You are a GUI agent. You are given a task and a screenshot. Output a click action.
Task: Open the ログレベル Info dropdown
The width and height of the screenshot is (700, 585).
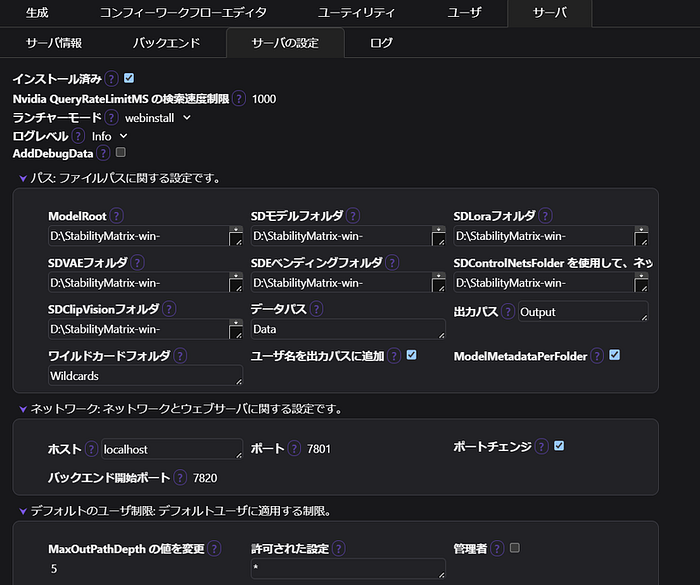click(109, 136)
